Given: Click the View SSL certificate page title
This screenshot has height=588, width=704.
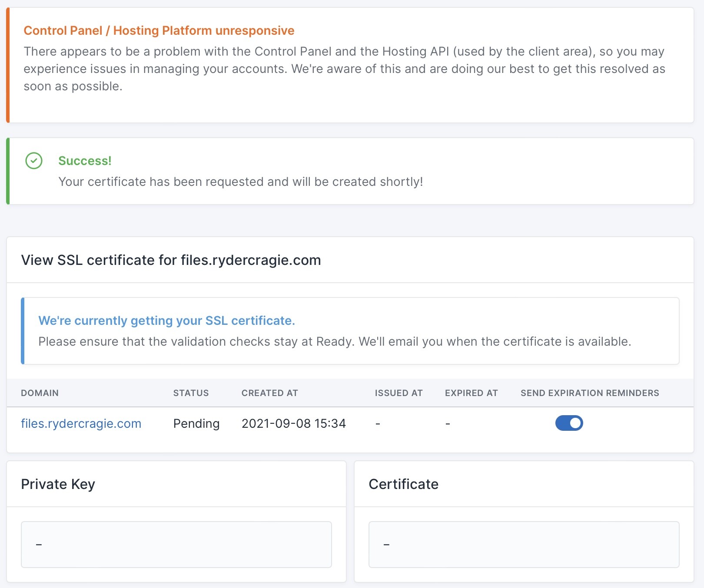Looking at the screenshot, I should tap(171, 260).
